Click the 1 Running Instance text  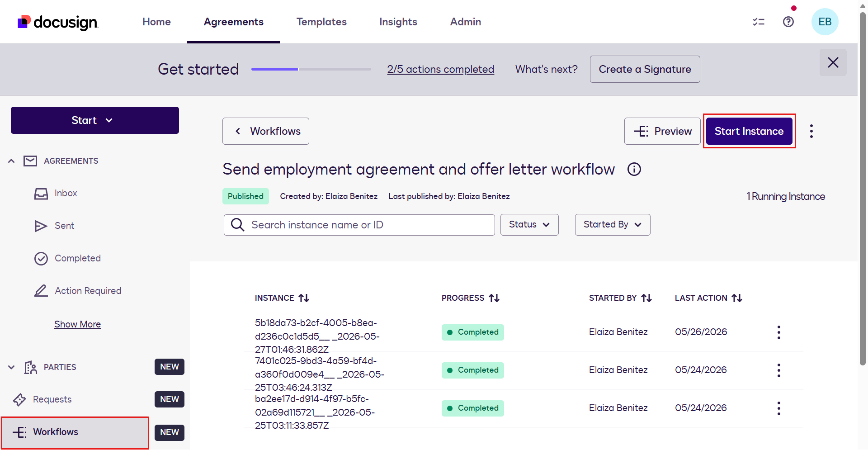pos(786,196)
